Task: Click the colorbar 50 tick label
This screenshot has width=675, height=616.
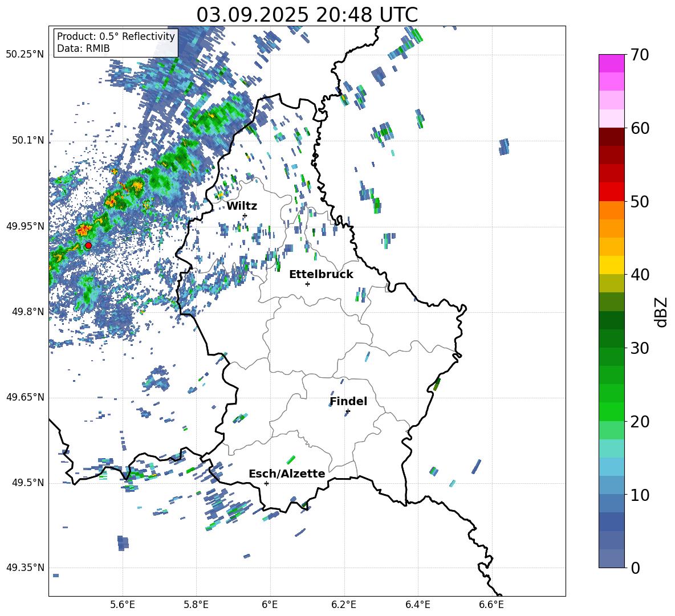Action: (x=640, y=201)
